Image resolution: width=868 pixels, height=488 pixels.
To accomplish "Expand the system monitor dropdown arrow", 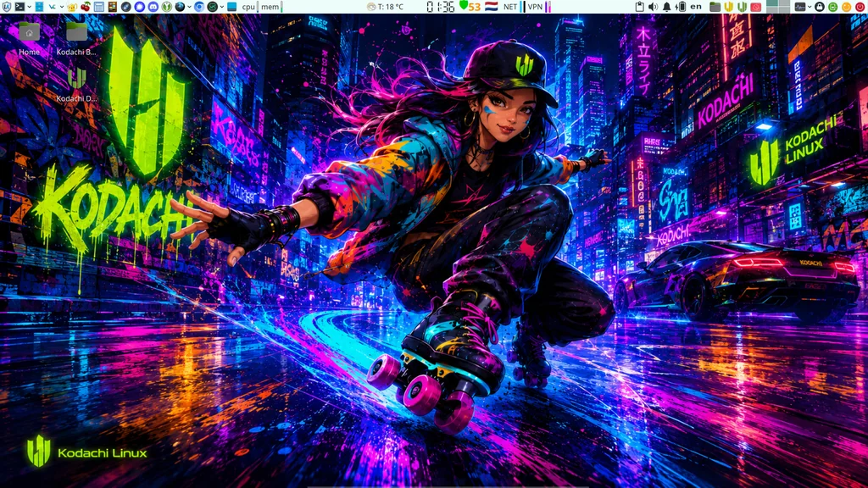I will (x=810, y=7).
